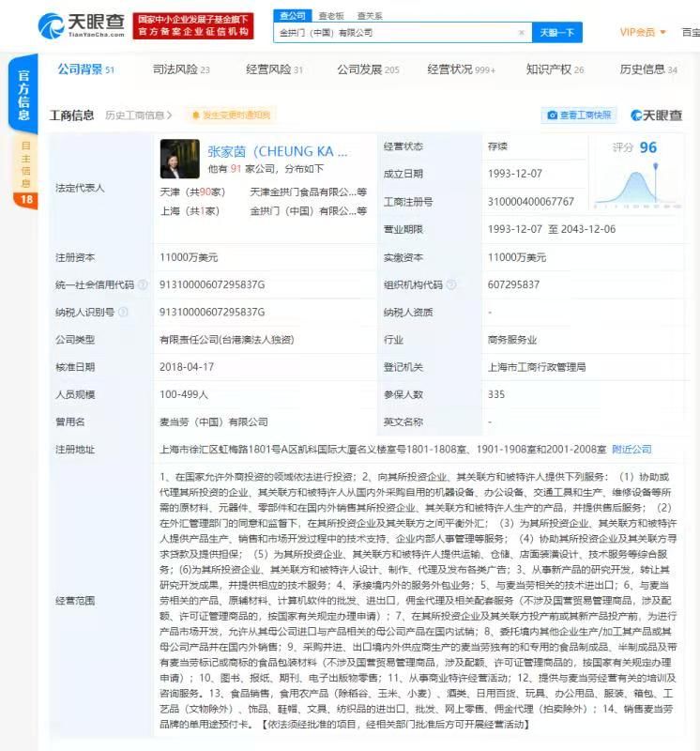Image resolution: width=700 pixels, height=751 pixels.
Task: Open 天津金拱门食品有限公司 link
Action: coord(308,192)
